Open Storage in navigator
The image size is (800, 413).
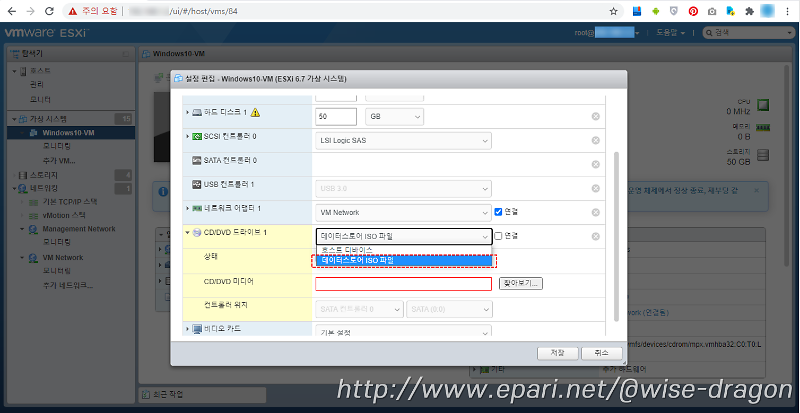tap(41, 175)
